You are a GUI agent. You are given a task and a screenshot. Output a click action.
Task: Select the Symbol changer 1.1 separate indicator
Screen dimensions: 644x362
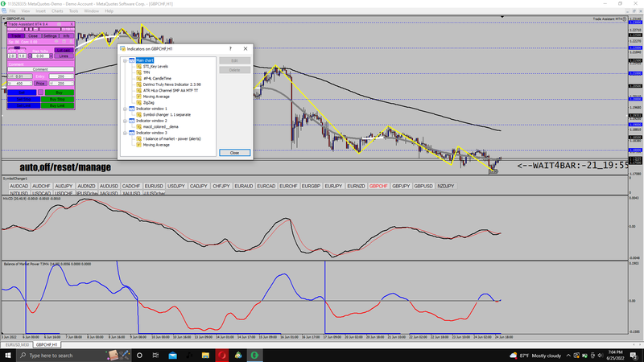pos(167,114)
